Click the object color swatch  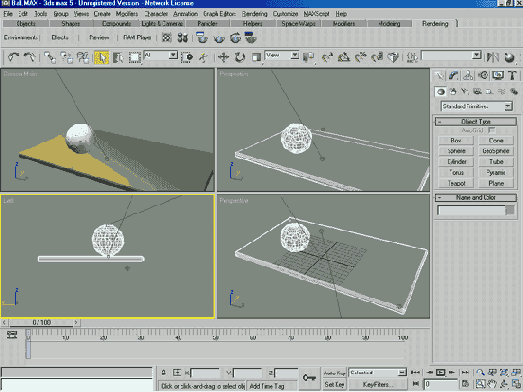[x=509, y=210]
